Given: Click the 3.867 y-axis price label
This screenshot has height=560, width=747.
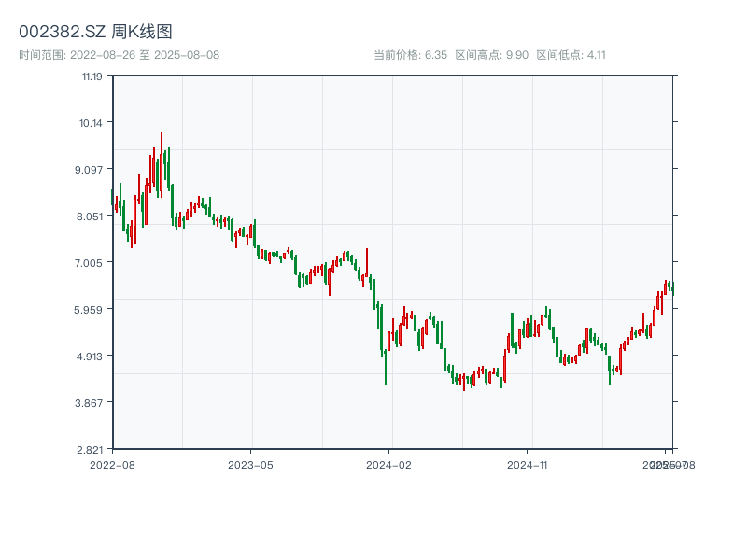Looking at the screenshot, I should [91, 403].
